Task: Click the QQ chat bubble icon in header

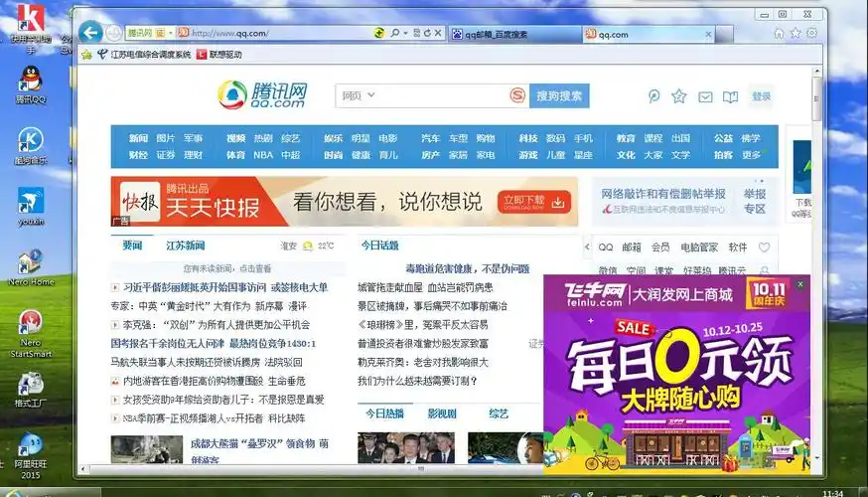Action: 653,96
